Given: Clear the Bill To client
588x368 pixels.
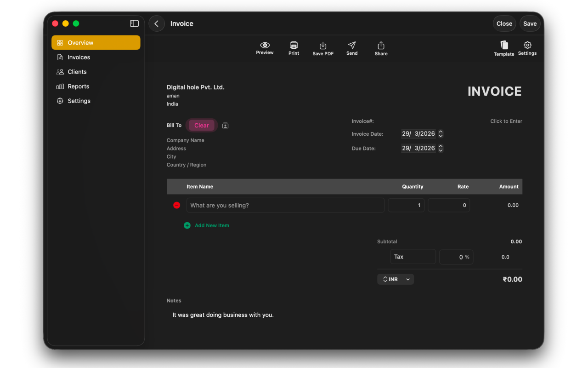Looking at the screenshot, I should (x=202, y=125).
